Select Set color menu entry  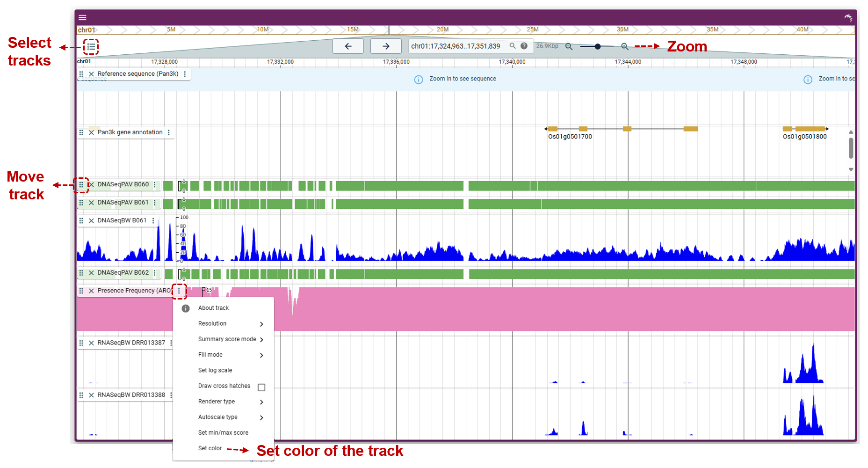coord(210,448)
